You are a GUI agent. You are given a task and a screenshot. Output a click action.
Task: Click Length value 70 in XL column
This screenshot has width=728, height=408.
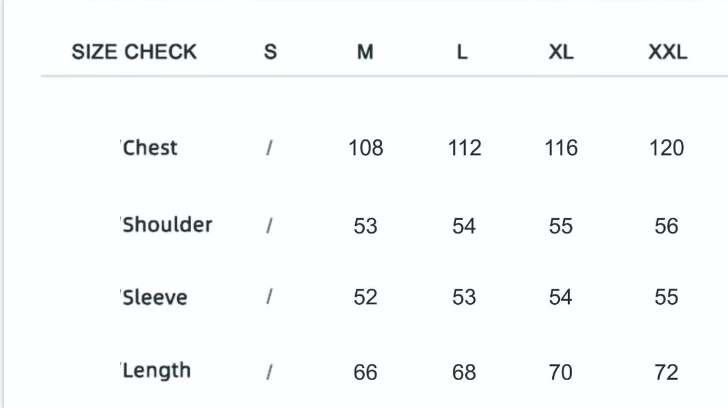click(x=561, y=372)
